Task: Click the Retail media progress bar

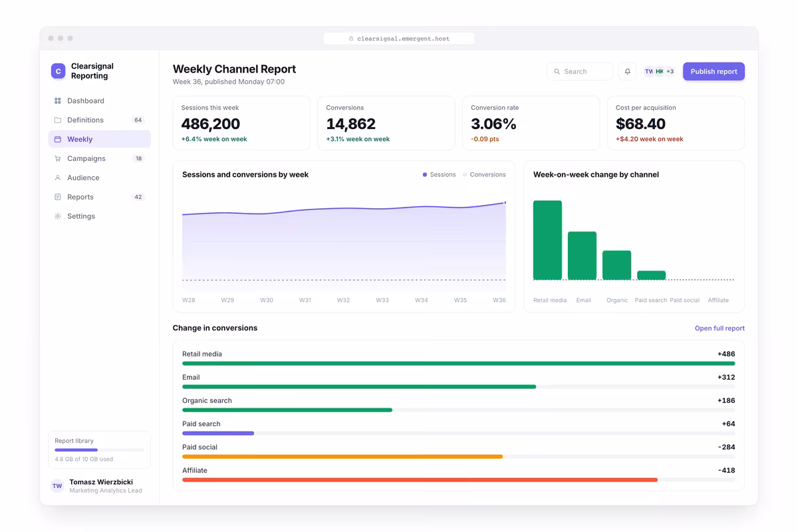Action: 459,364
